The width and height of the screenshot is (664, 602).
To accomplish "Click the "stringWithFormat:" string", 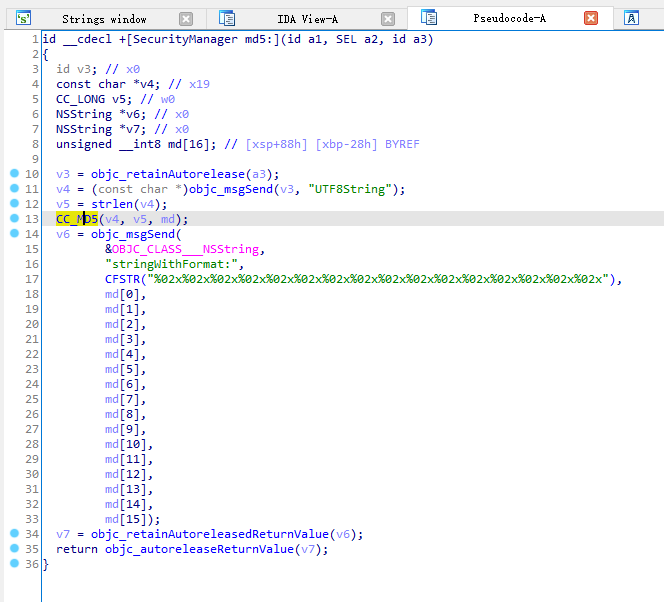I will pyautogui.click(x=171, y=264).
